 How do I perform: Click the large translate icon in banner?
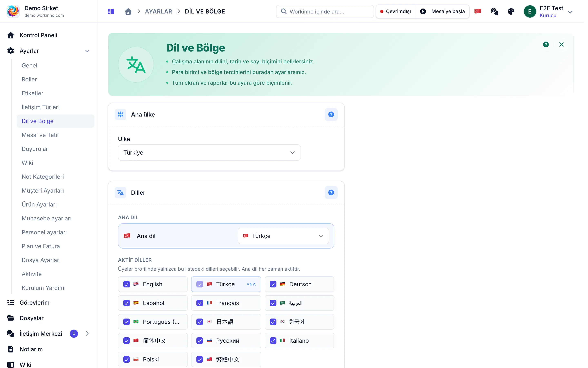tap(136, 65)
